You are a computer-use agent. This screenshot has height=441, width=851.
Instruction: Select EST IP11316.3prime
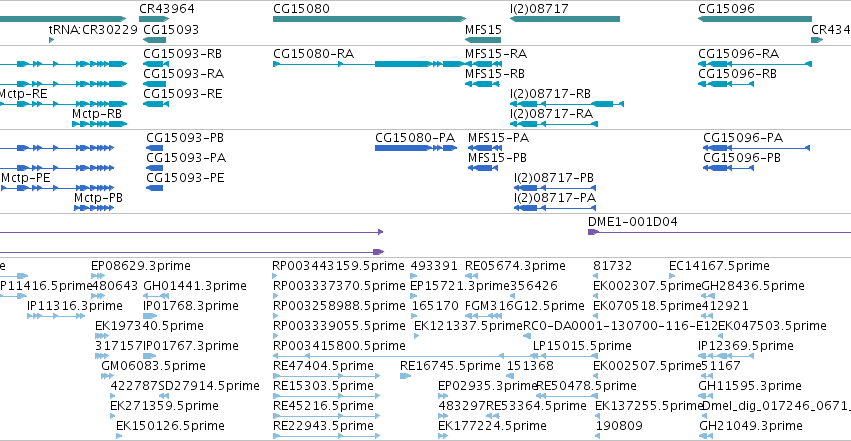[75, 306]
